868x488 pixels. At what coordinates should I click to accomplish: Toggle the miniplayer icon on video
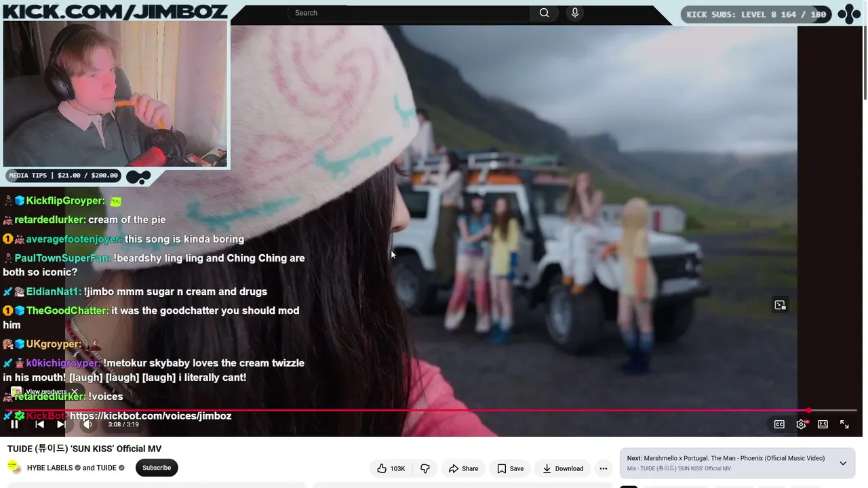[x=780, y=305]
